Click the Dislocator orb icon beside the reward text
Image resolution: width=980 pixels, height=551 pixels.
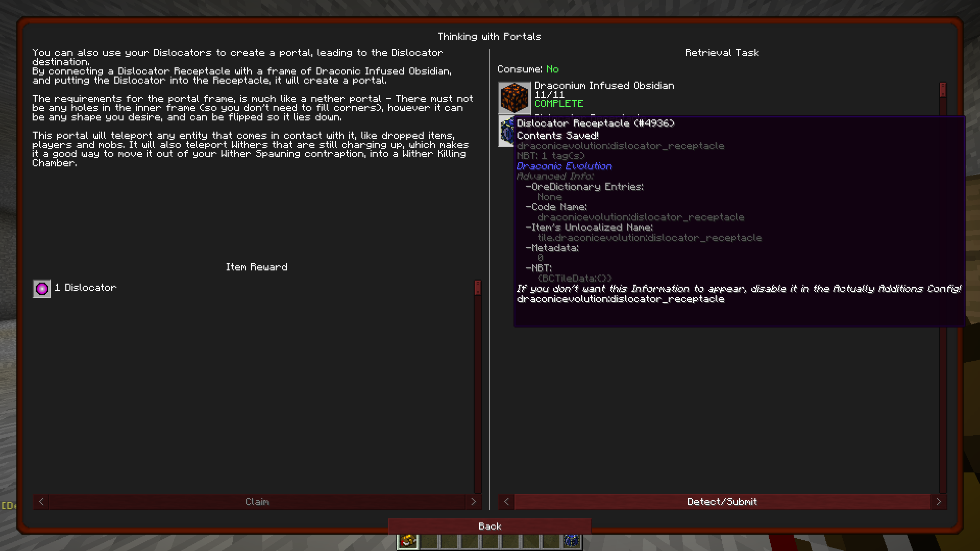(41, 288)
